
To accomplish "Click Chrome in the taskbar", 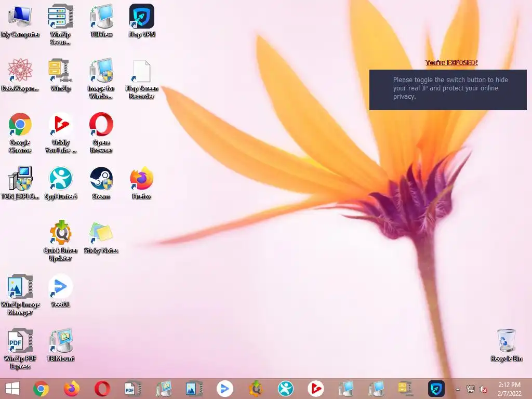I will pyautogui.click(x=41, y=389).
